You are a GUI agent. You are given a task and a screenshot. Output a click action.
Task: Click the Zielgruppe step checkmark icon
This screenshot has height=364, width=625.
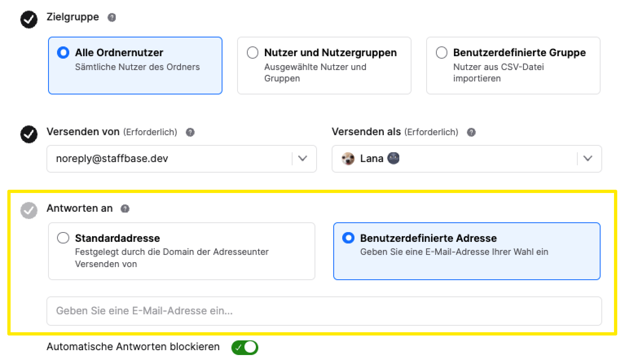[29, 19]
